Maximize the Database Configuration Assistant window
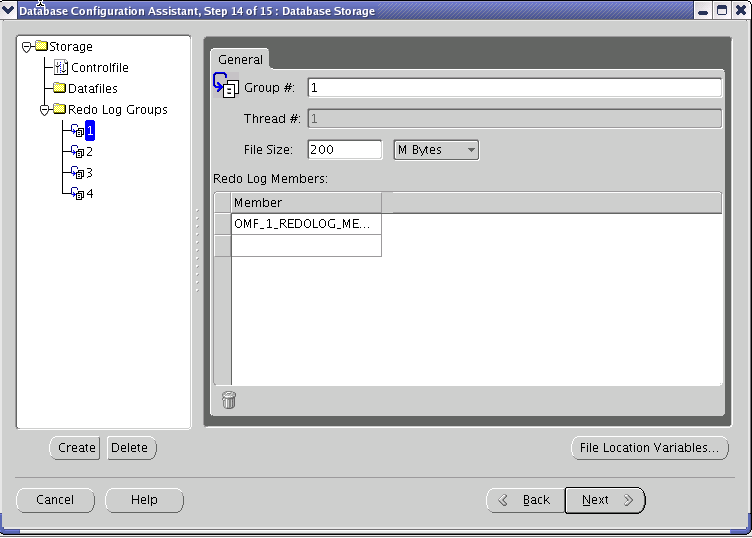752x538 pixels. [x=722, y=11]
